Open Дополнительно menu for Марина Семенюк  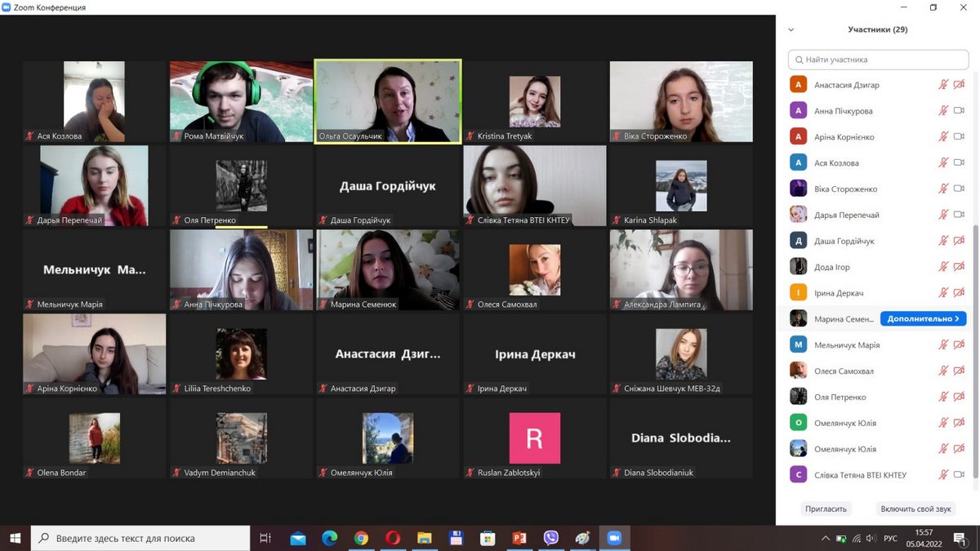click(x=923, y=319)
